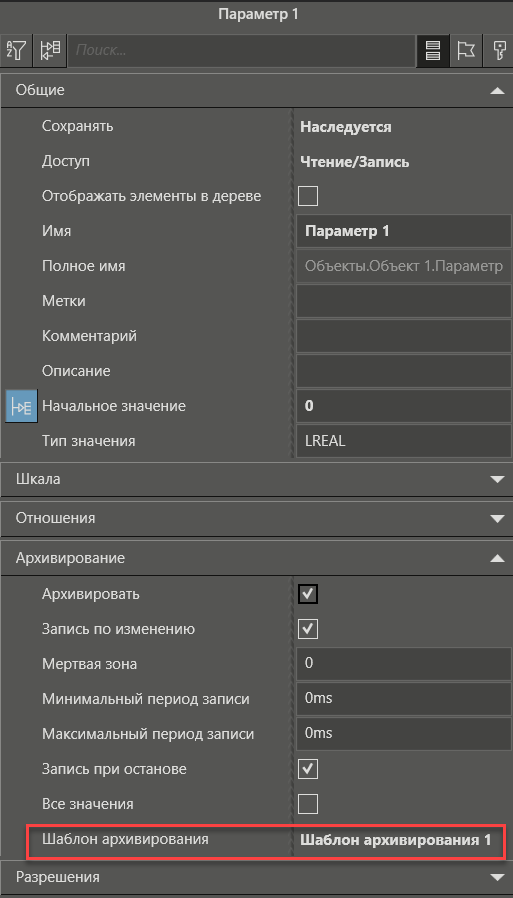Click the Полное имя field
Viewport: 513px width, 898px height.
click(x=404, y=266)
